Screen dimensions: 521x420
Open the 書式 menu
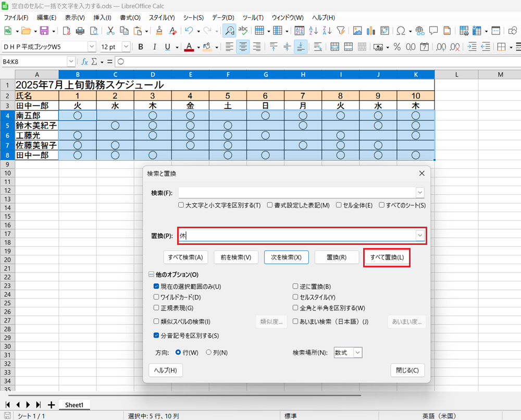pos(130,18)
